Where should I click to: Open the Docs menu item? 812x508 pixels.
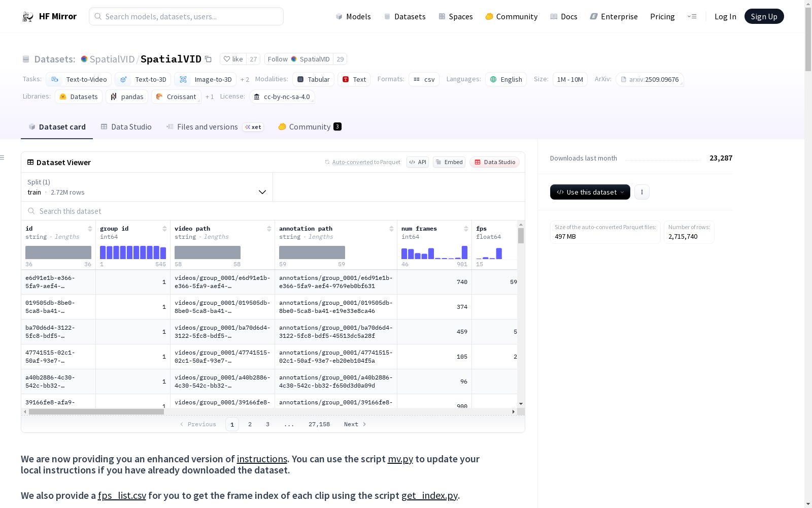[564, 16]
